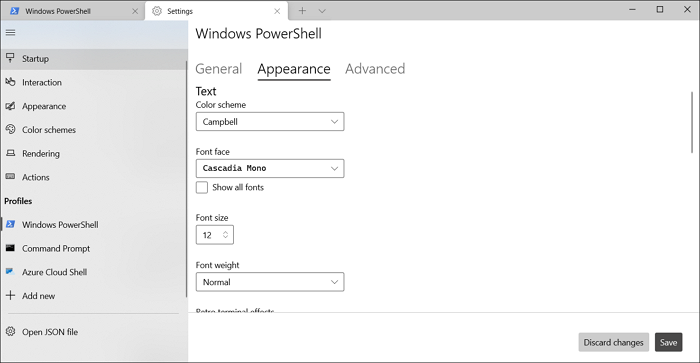Open a new tab with the plus button
Screen dimensions: 700x363
click(x=302, y=11)
